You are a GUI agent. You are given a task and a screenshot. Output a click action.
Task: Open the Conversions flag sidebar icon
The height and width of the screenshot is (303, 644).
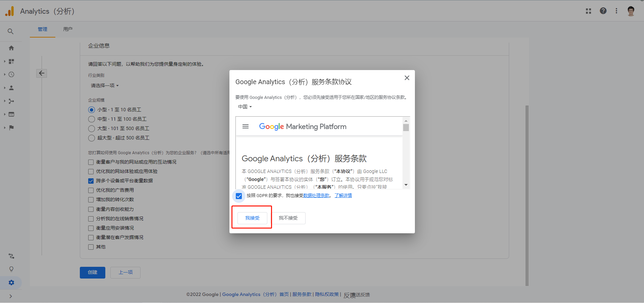pos(11,128)
